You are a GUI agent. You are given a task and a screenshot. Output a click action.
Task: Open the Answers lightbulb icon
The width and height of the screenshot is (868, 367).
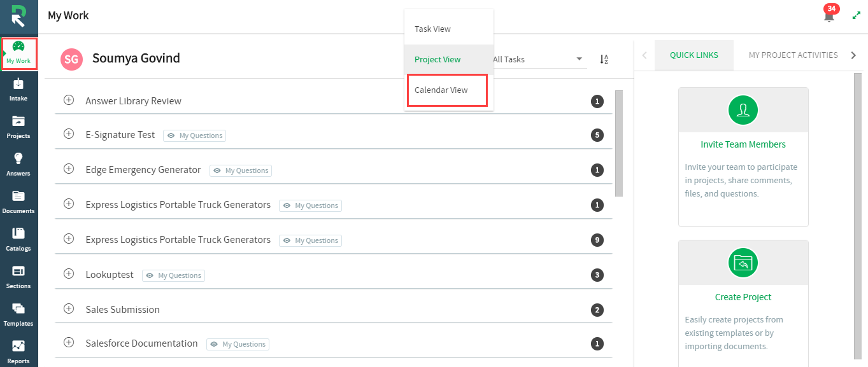pyautogui.click(x=18, y=163)
